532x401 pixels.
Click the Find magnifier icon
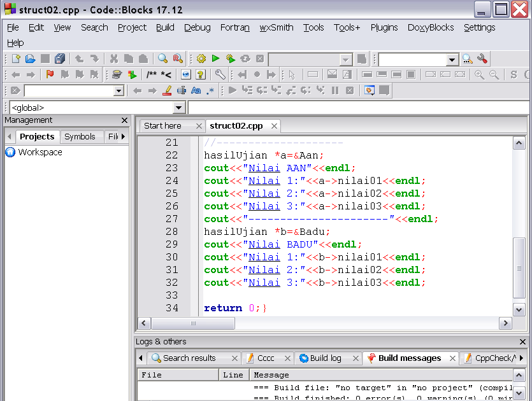pos(163,59)
